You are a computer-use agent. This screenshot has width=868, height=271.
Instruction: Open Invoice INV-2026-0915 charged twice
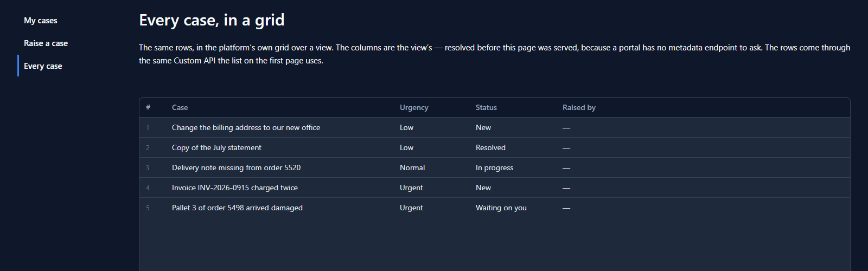[235, 188]
